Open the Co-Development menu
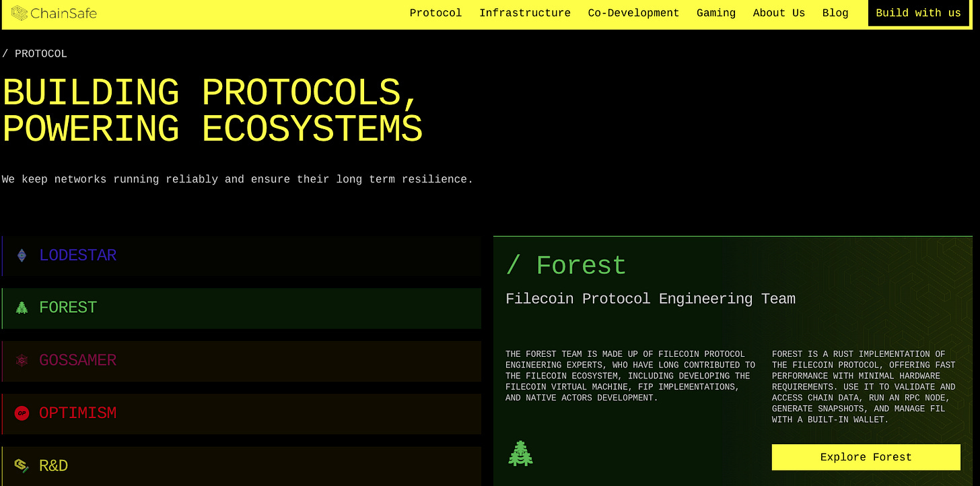This screenshot has width=980, height=486. [x=633, y=13]
